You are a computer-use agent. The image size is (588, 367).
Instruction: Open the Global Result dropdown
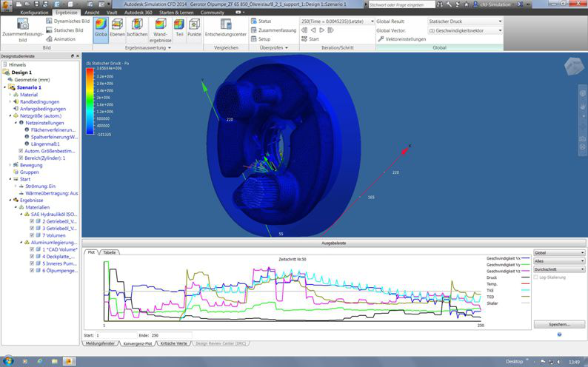[x=465, y=21]
